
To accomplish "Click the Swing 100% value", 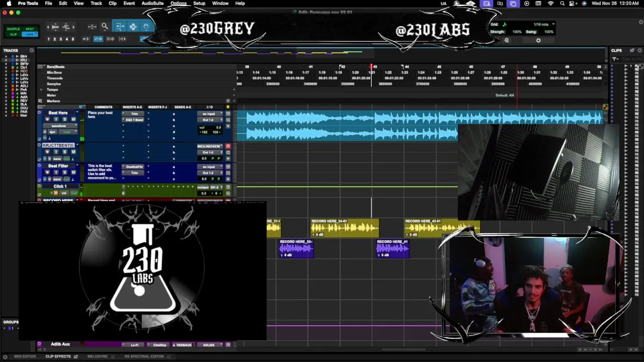I will pos(549,32).
